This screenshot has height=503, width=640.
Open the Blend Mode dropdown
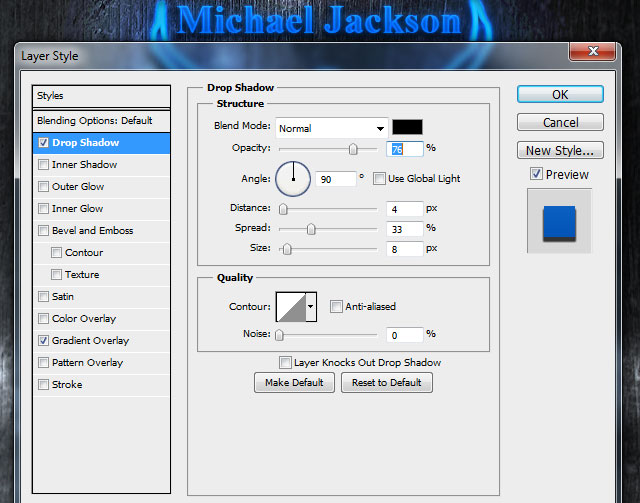click(331, 129)
